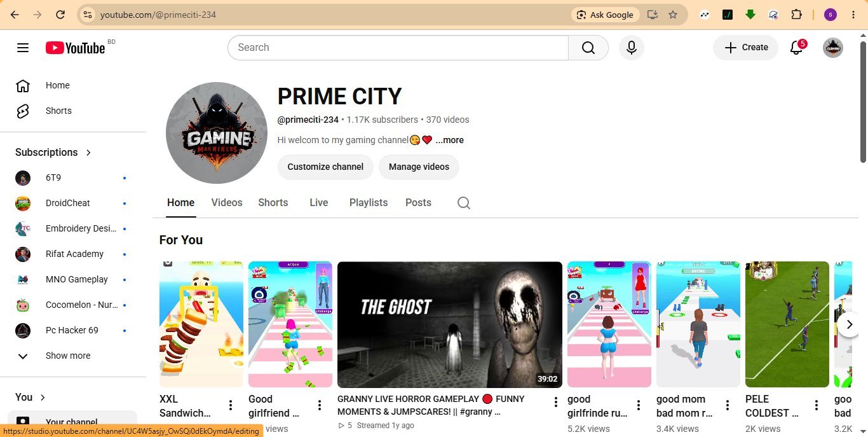Click Customize channel button
Screen dimensions: 868x437
click(x=325, y=167)
